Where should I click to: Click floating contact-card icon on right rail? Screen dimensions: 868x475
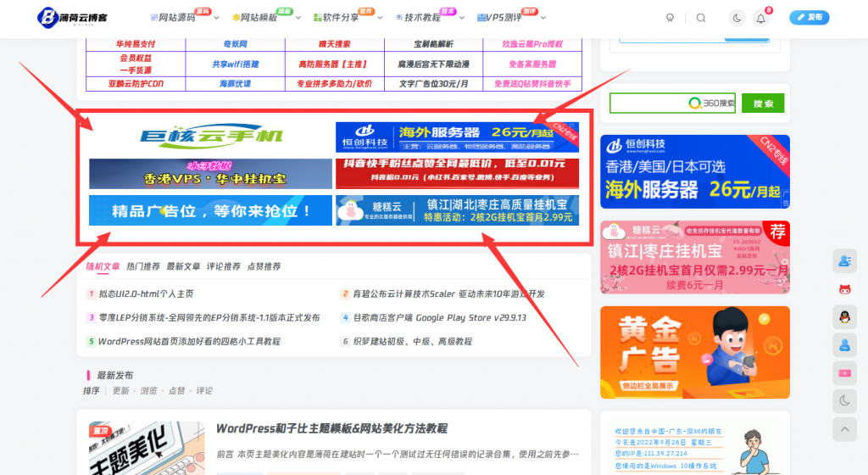click(845, 260)
